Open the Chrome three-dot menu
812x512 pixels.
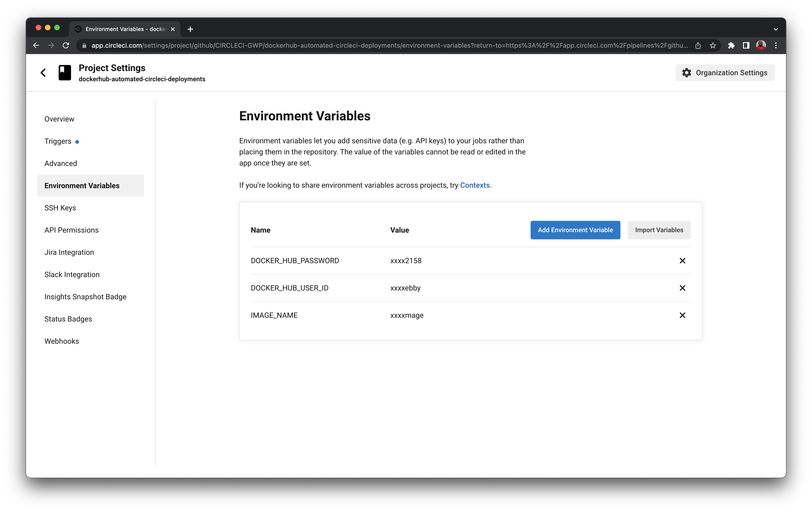pos(776,46)
